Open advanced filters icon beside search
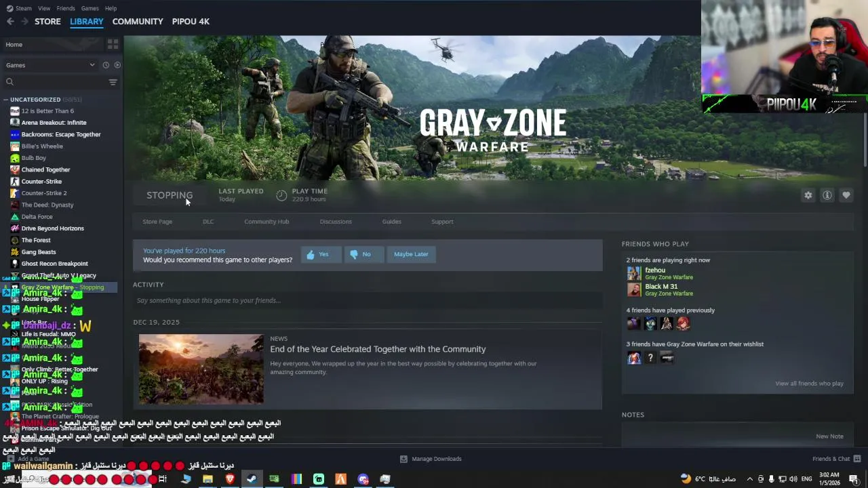Screen dimensions: 868x488 (x=113, y=82)
